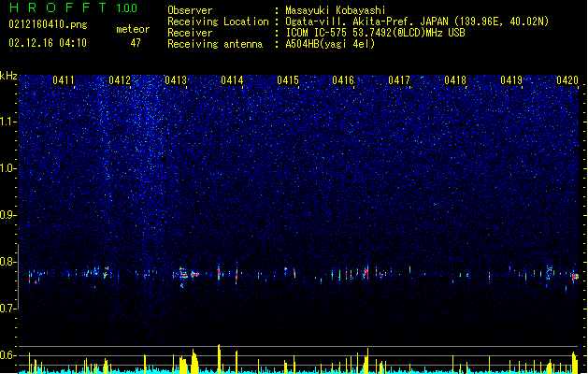
Task: Click the date stamp 02.12.16 04:10
Action: click(48, 43)
